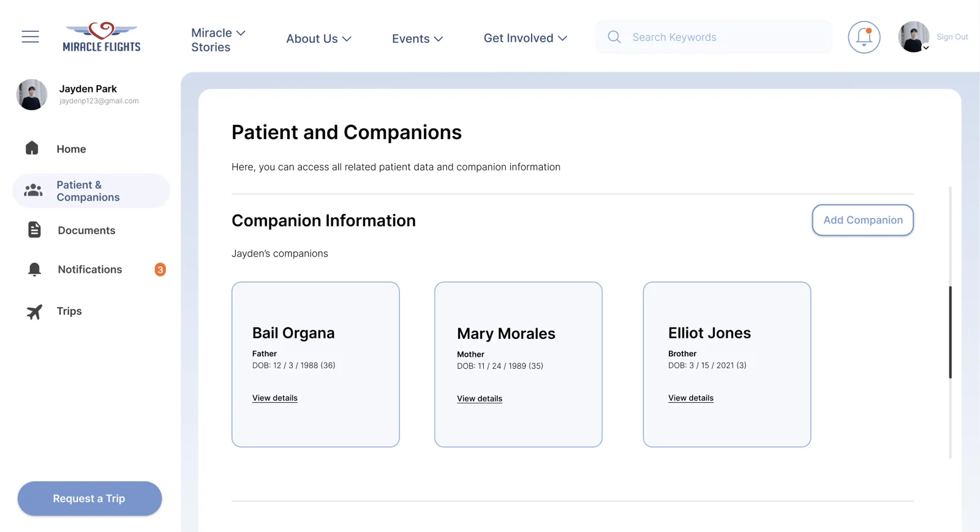The image size is (980, 532).
Task: Open the header profile avatar dropdown
Action: point(914,37)
